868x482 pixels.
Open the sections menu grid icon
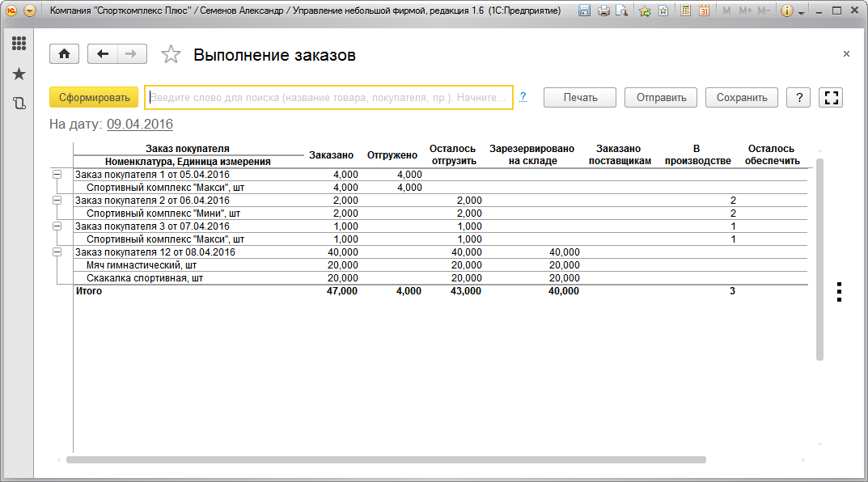[19, 44]
